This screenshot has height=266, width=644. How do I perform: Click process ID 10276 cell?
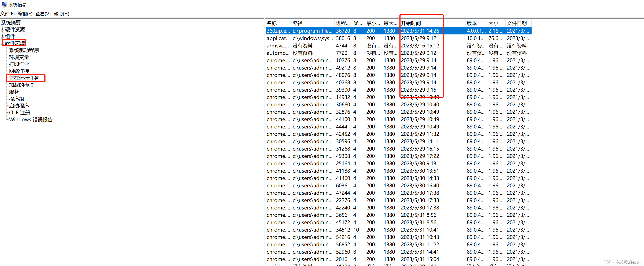point(343,60)
